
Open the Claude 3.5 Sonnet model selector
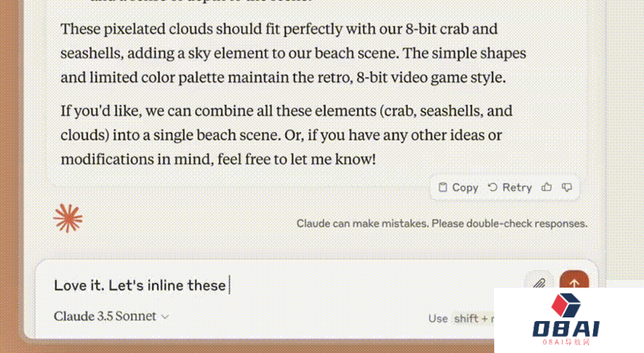point(105,317)
